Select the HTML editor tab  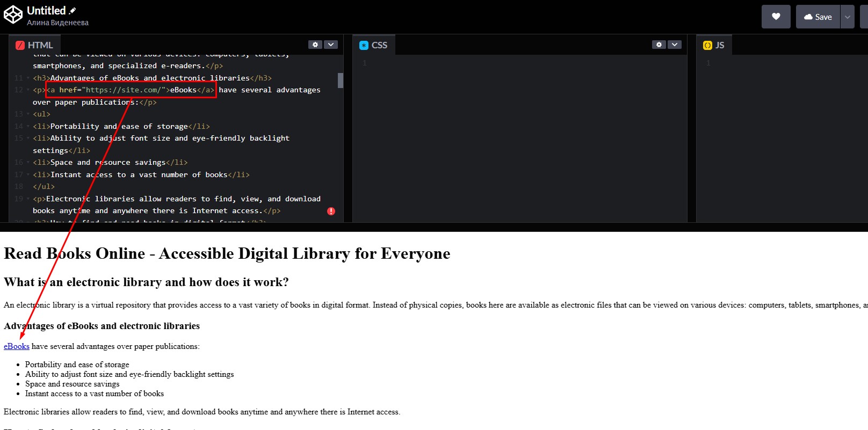tap(35, 45)
